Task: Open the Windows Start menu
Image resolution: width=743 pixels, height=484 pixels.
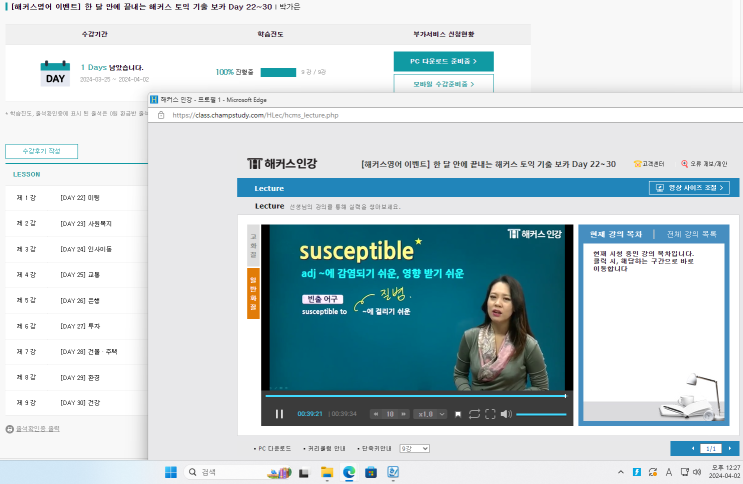Action: point(171,472)
